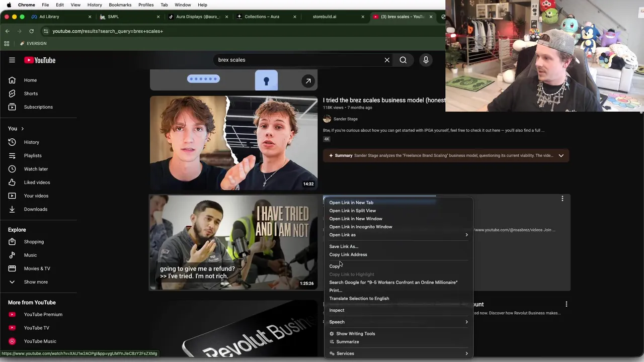Viewport: 644px width, 362px height.
Task: Expand the You section chevron
Action: click(22, 129)
